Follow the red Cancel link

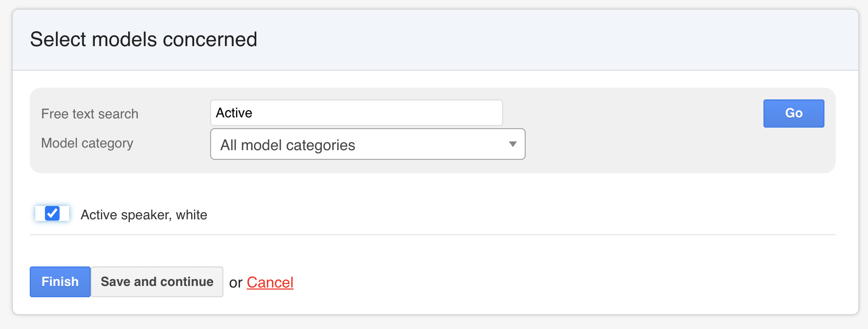click(x=270, y=282)
